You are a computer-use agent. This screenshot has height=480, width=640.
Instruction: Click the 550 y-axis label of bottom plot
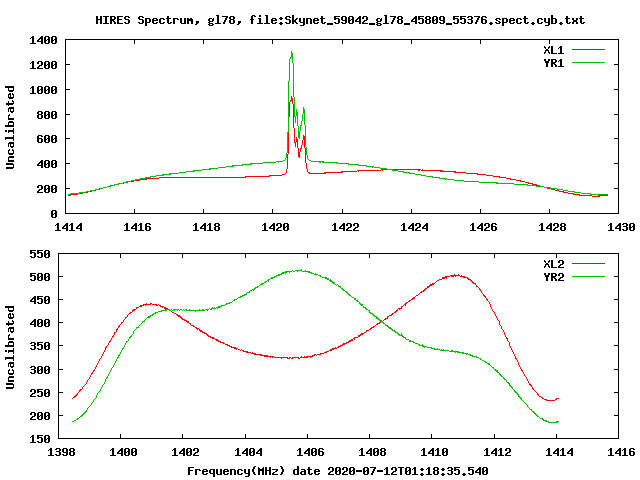tap(40, 254)
